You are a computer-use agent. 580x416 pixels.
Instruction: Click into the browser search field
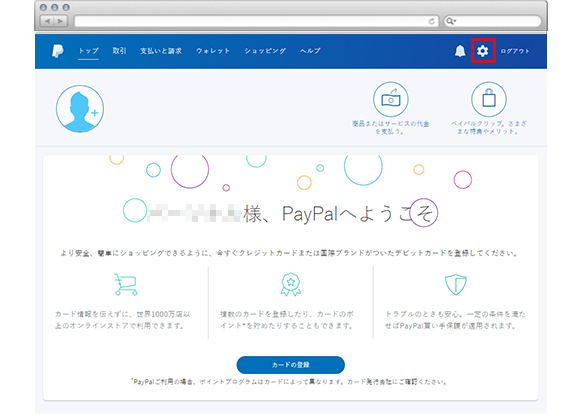(x=493, y=21)
